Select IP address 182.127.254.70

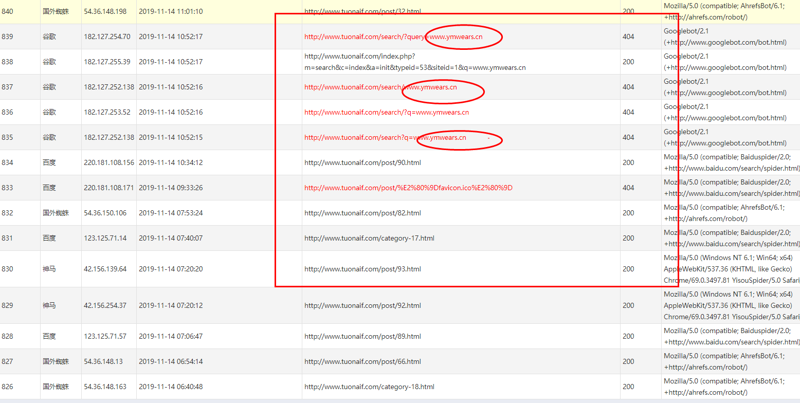click(107, 37)
